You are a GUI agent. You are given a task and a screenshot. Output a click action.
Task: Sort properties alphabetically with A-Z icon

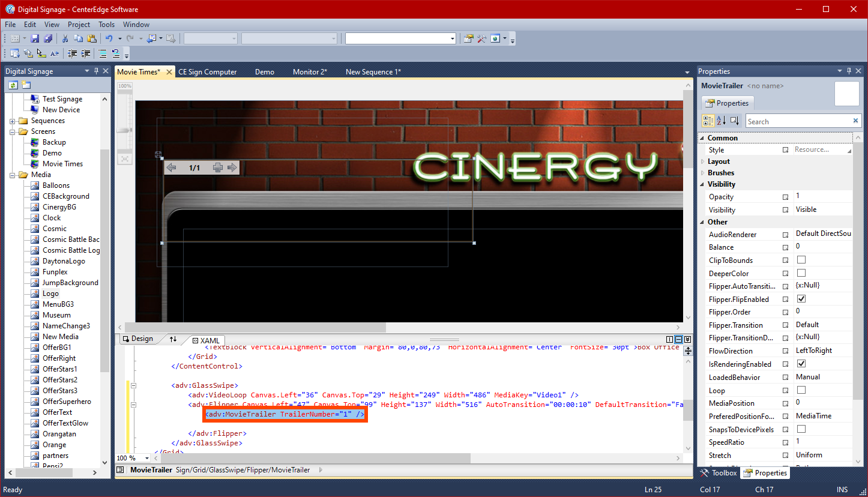(722, 121)
